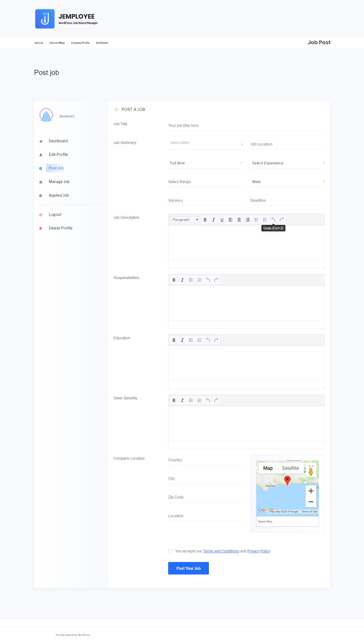Screen dimensions: 364x643
Task: Go to Dashboard in sidebar
Action: pos(58,141)
